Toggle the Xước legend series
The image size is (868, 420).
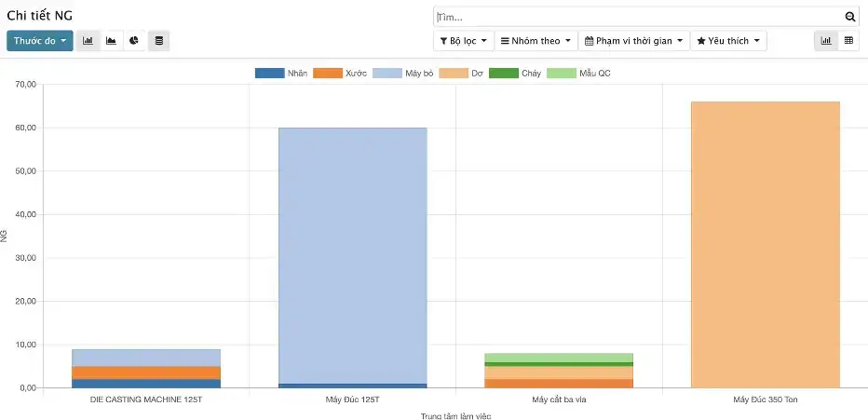340,73
